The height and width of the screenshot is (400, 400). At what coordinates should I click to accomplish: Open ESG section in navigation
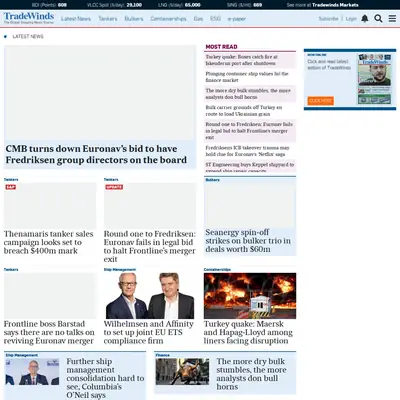tap(215, 19)
